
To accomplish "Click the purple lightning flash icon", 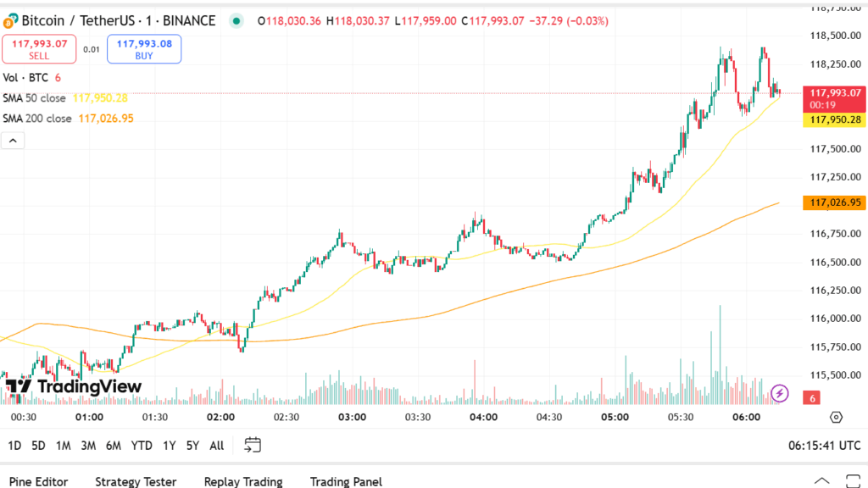I will [780, 393].
